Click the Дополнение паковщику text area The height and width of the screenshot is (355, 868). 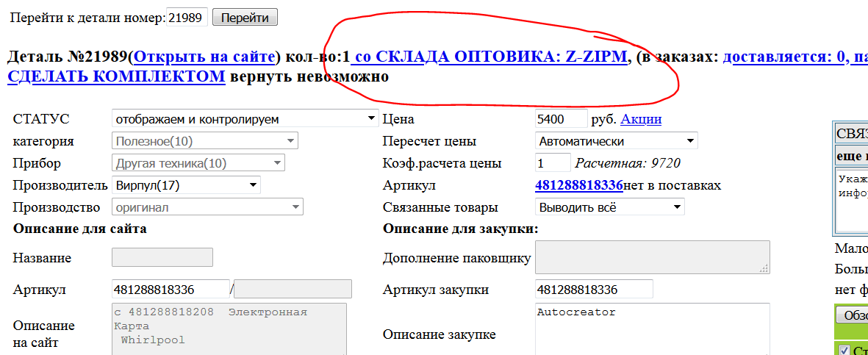[652, 257]
